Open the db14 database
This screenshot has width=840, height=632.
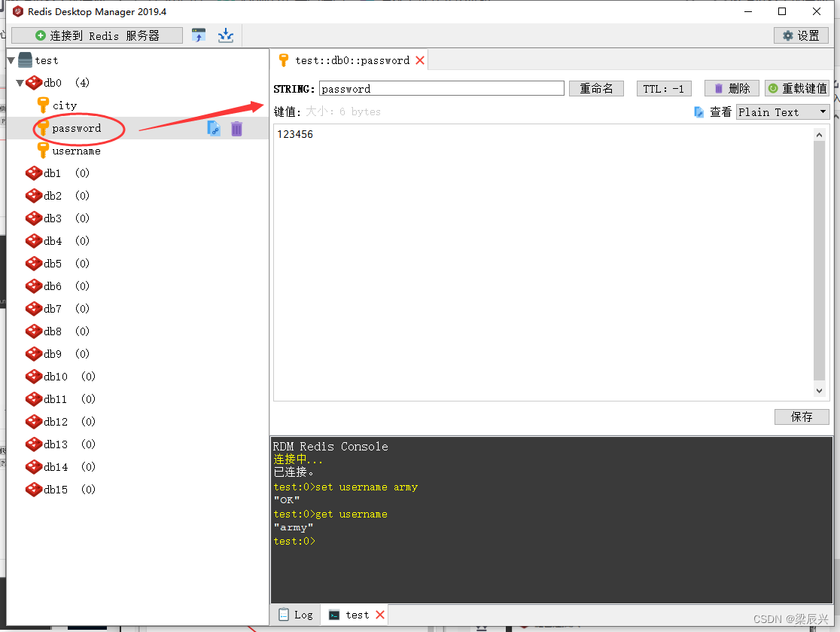pos(60,466)
